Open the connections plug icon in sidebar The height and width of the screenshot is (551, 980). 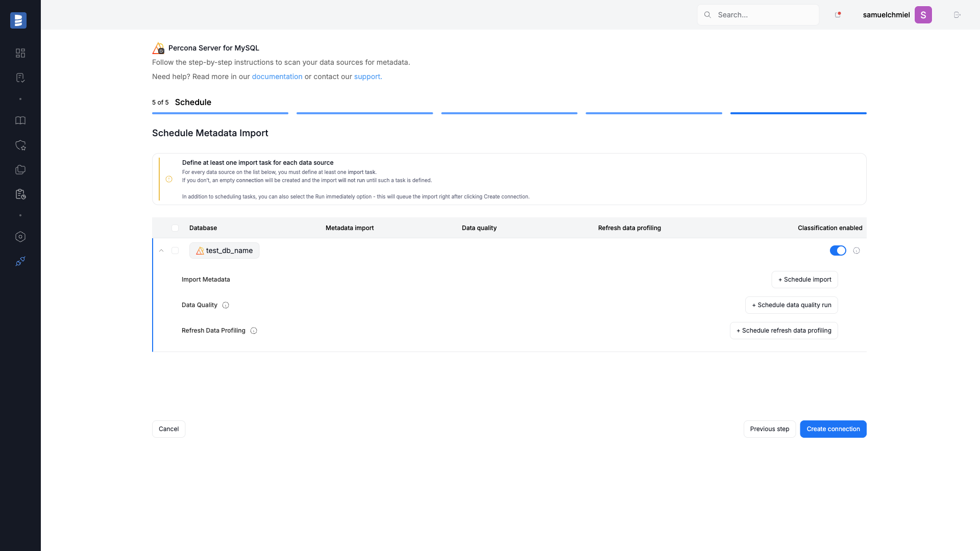tap(20, 261)
